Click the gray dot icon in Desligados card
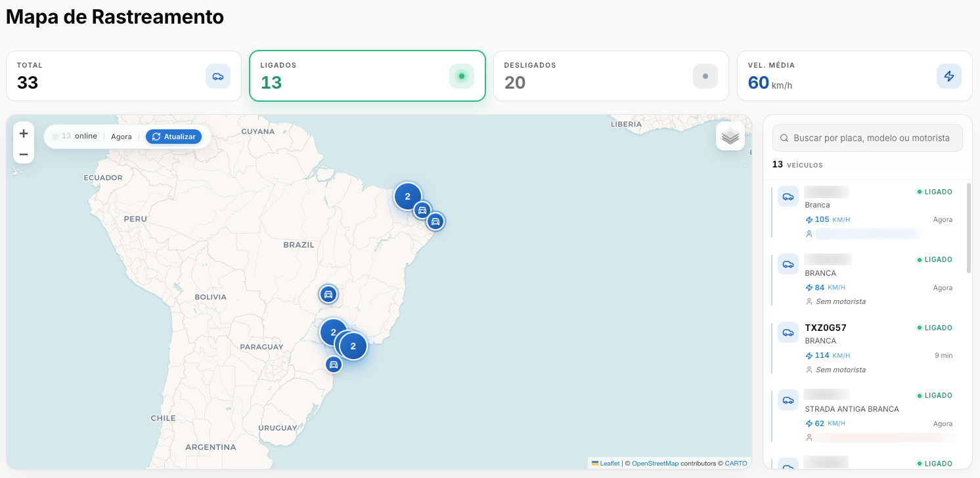Viewport: 980px width, 478px height. tap(705, 76)
